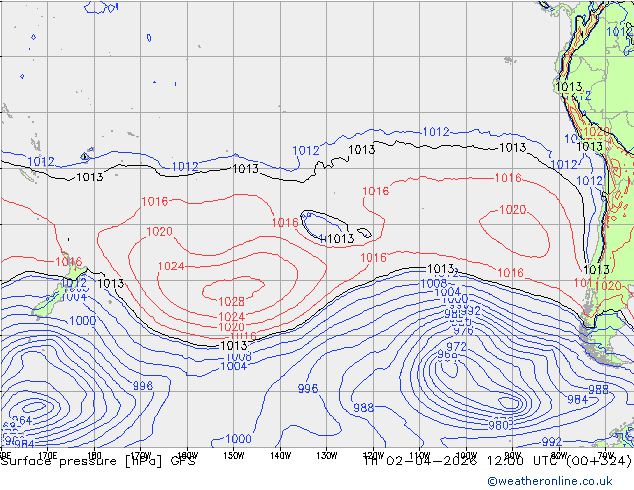Click the 980 isobar label
634x490 pixels.
499,425
